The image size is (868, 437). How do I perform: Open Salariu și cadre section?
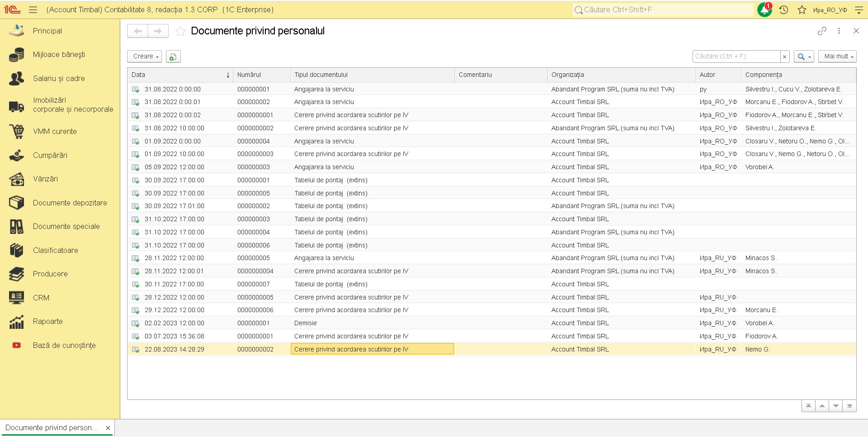pyautogui.click(x=58, y=78)
